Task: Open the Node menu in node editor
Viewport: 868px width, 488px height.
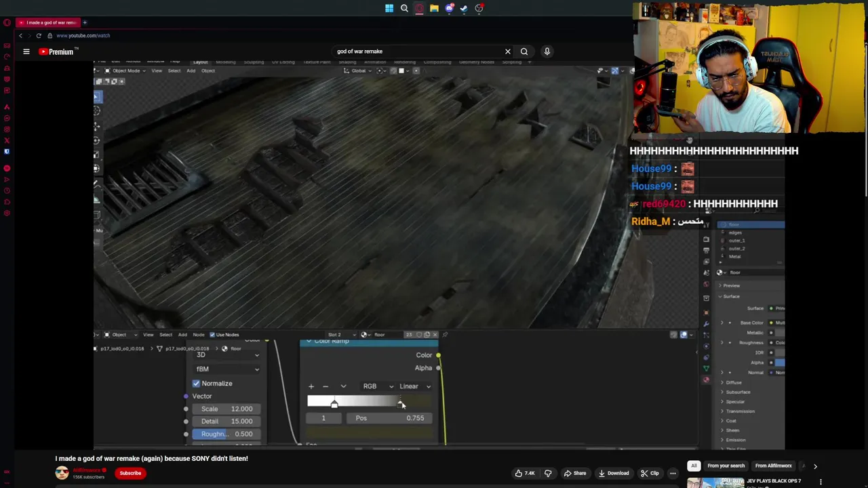Action: [x=199, y=335]
